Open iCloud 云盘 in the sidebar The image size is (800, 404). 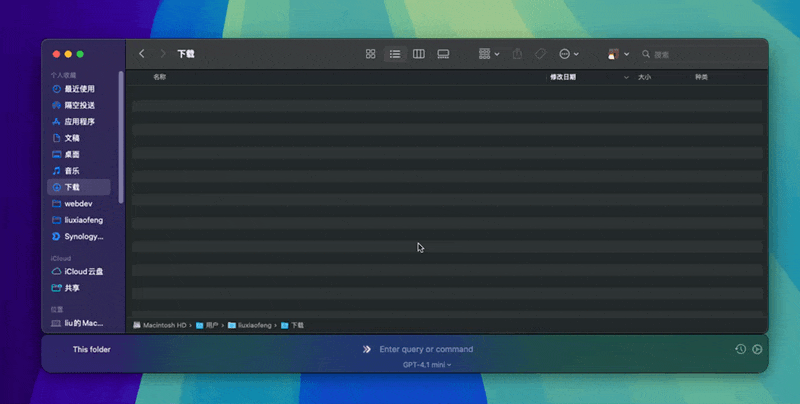click(x=79, y=271)
